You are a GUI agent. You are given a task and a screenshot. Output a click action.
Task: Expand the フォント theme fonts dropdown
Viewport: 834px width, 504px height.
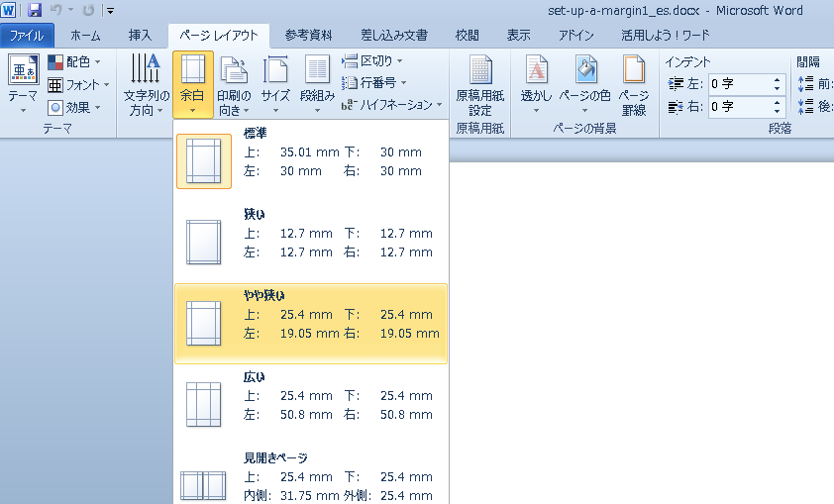[78, 85]
